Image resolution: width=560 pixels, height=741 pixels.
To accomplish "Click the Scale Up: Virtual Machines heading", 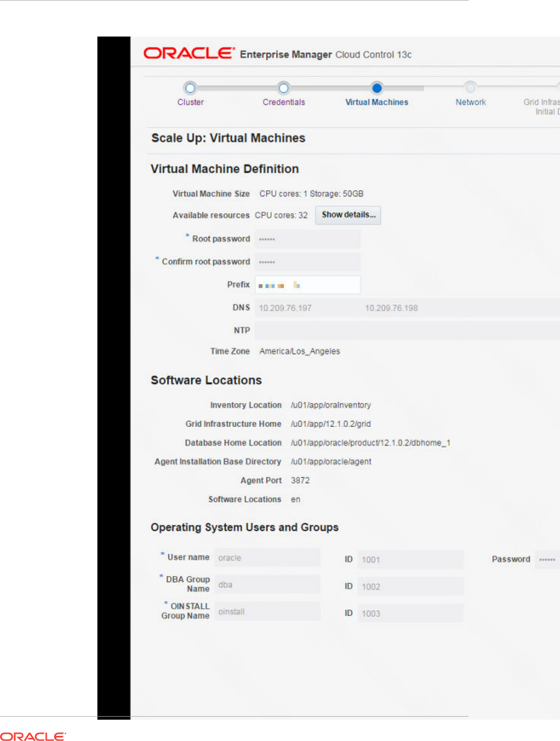I will coord(228,138).
